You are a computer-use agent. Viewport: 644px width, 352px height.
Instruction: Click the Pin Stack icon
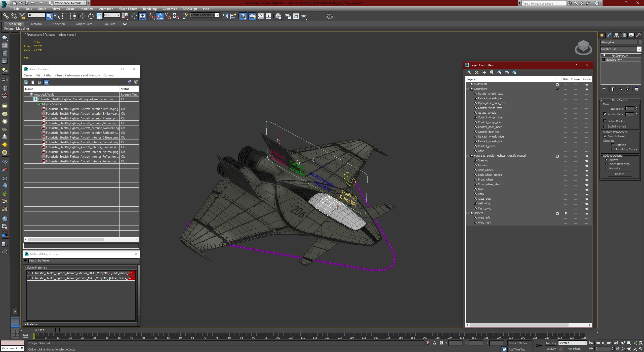[x=604, y=89]
